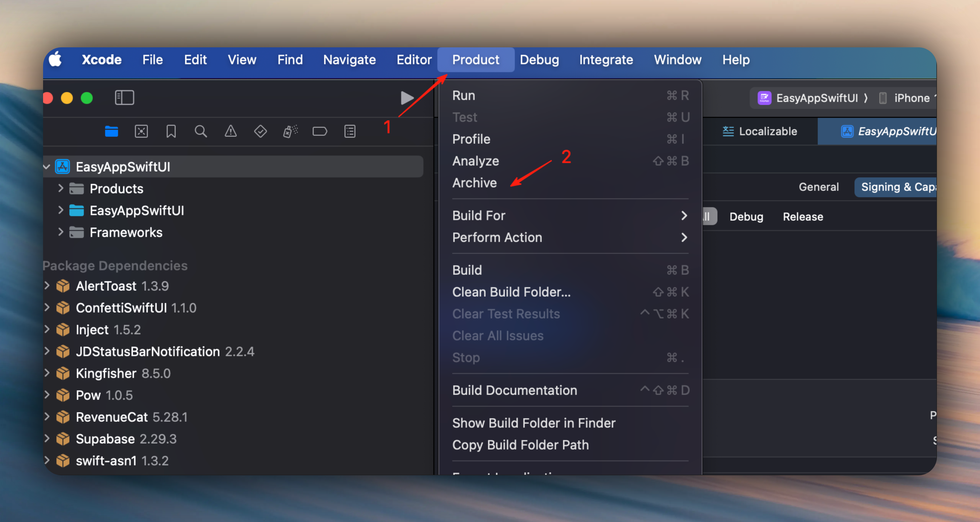The width and height of the screenshot is (980, 522).
Task: Open the report navigator icon
Action: 350,132
